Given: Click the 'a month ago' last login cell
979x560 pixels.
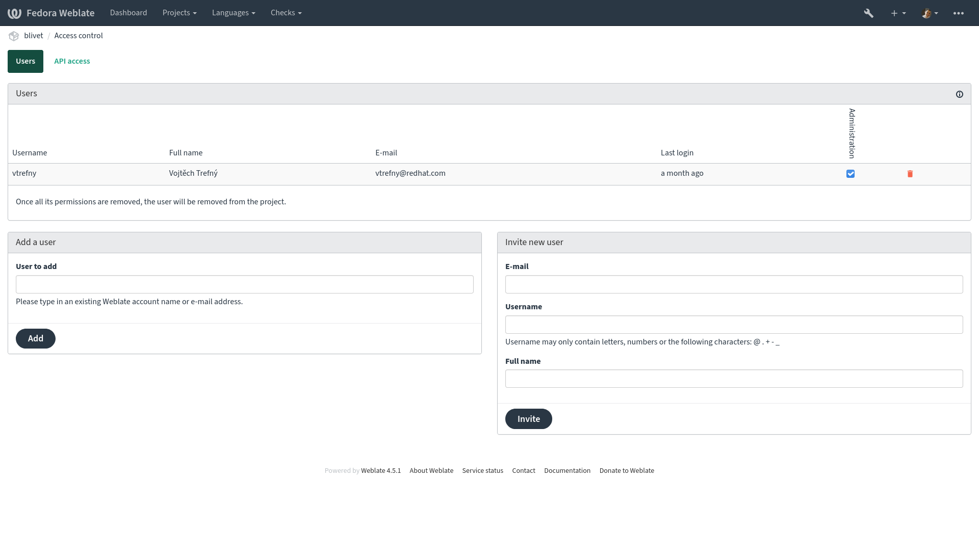Looking at the screenshot, I should pos(682,173).
